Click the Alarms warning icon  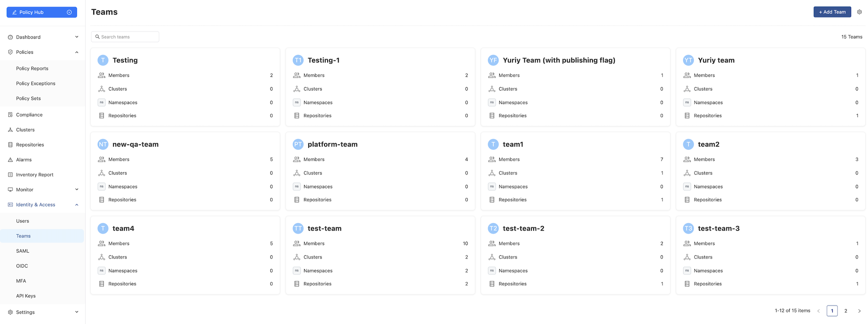coord(10,160)
